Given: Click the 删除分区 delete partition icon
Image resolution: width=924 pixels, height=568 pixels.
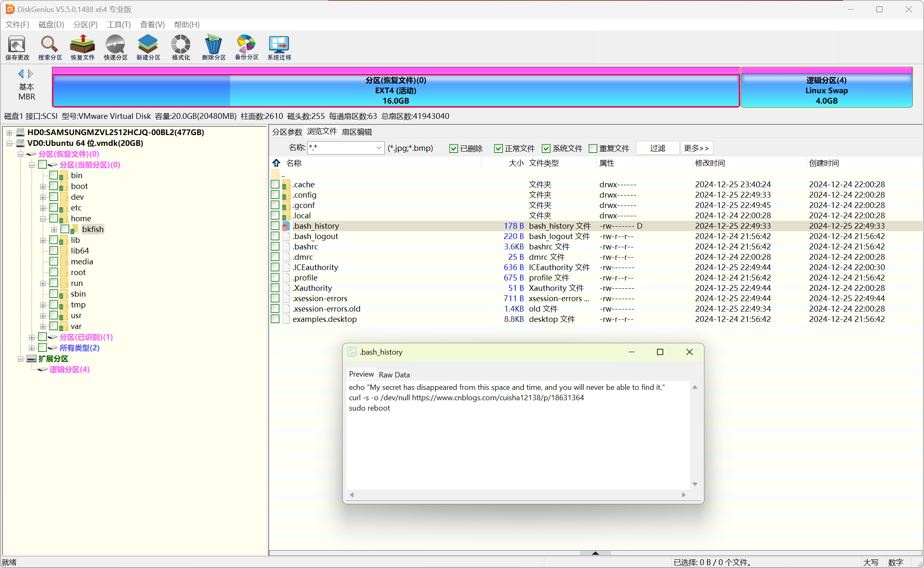Looking at the screenshot, I should (x=213, y=47).
